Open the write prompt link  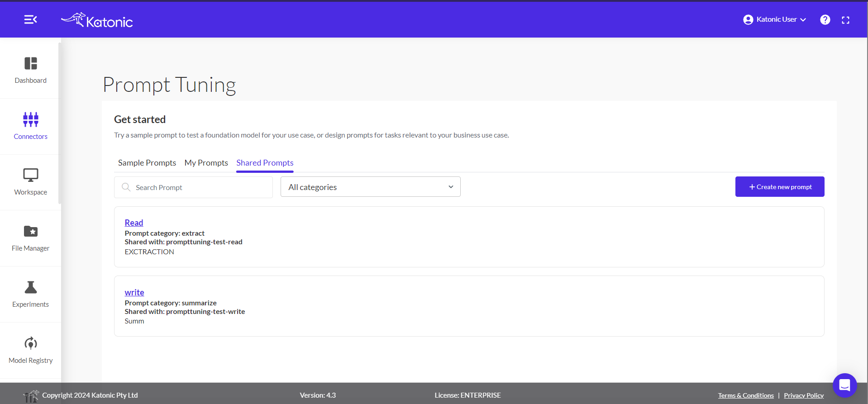(x=134, y=292)
